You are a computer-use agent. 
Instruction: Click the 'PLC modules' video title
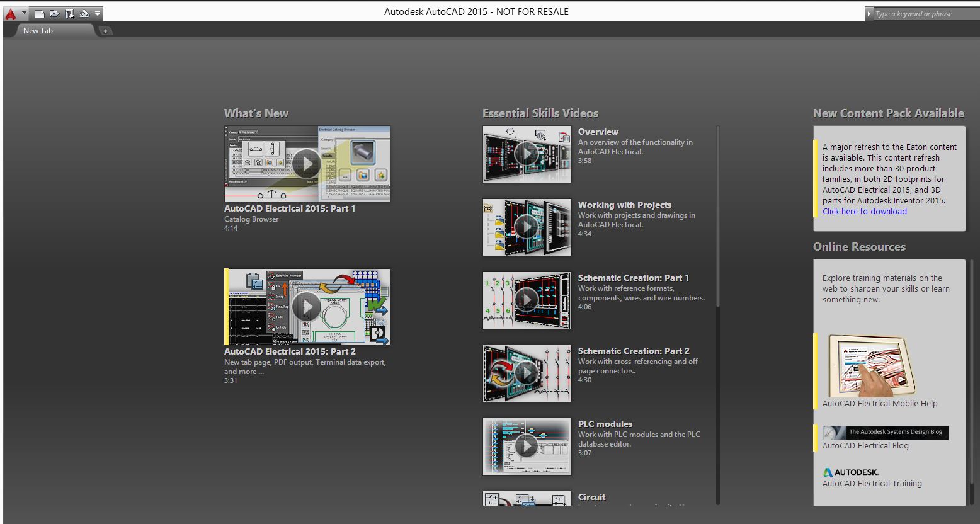tap(605, 424)
